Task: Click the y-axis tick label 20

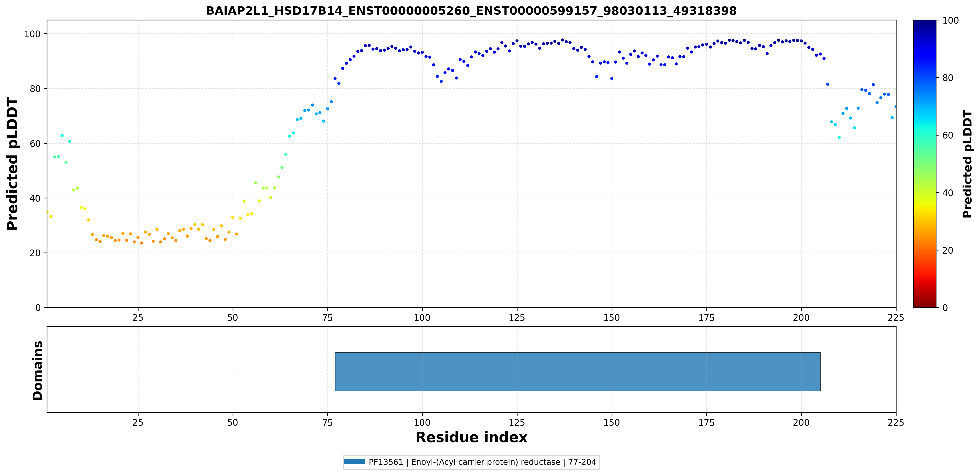Action: coord(35,253)
